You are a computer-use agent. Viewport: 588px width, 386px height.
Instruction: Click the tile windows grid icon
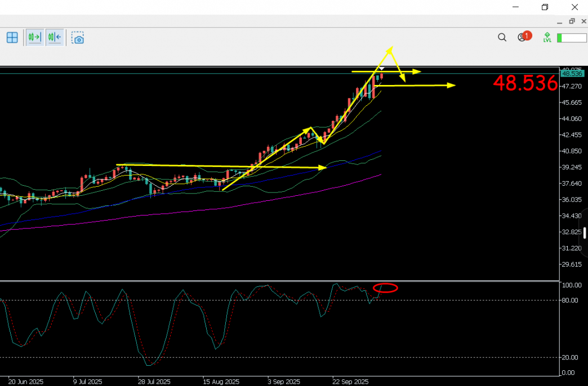[x=12, y=38]
